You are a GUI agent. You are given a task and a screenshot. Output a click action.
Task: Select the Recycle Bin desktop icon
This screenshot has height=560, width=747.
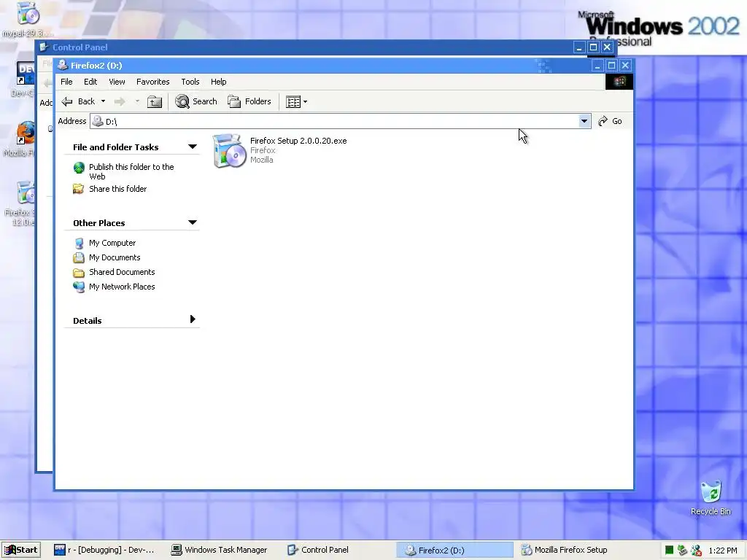(x=711, y=498)
